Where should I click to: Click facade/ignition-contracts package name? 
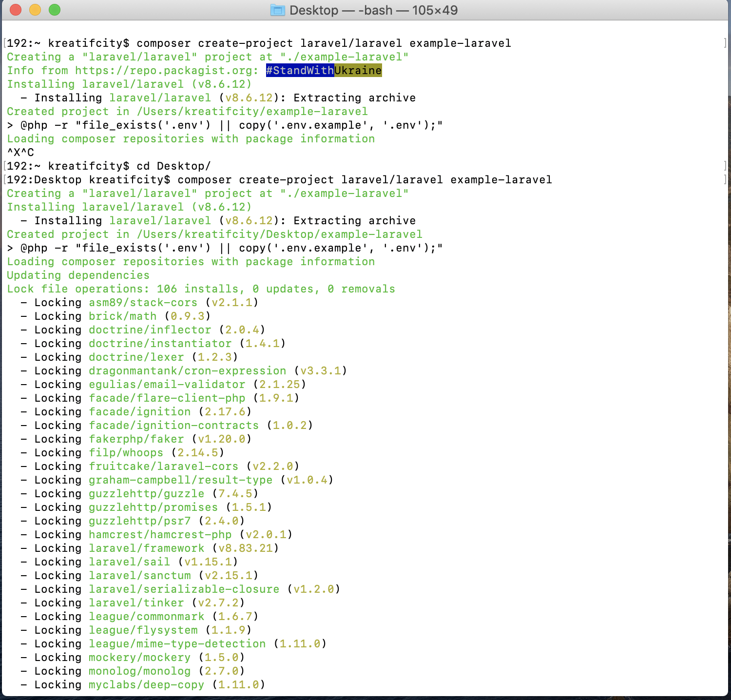pos(173,426)
